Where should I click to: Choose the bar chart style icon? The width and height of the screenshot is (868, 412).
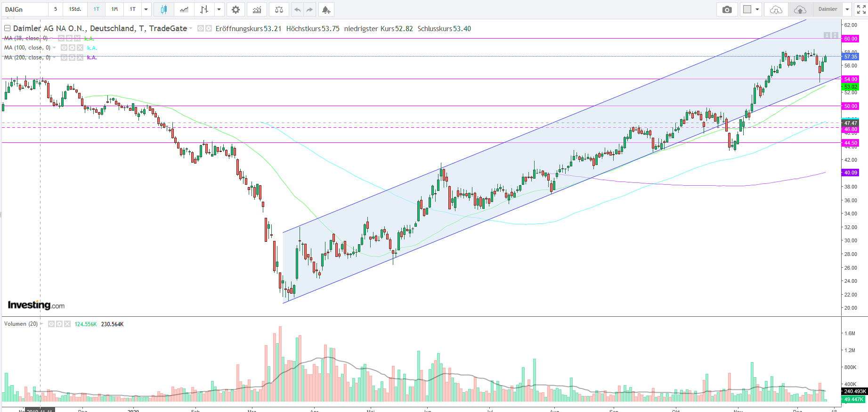204,9
